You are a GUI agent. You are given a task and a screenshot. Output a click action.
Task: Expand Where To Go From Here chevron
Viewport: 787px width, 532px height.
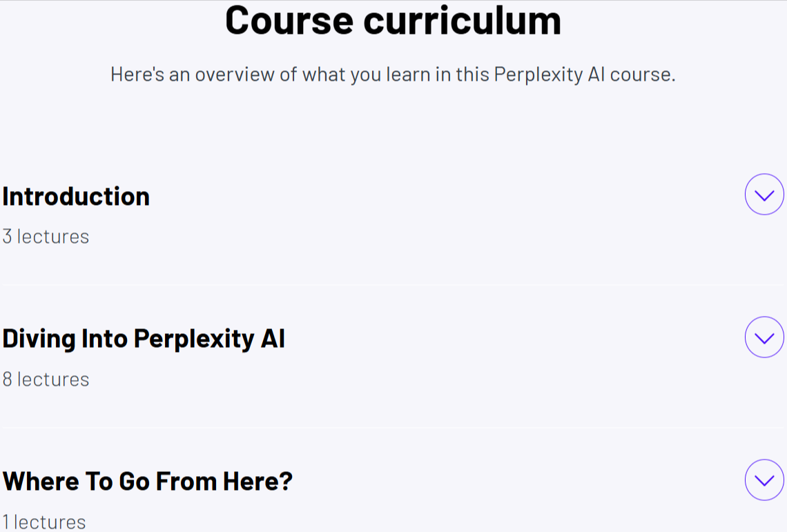tap(764, 480)
